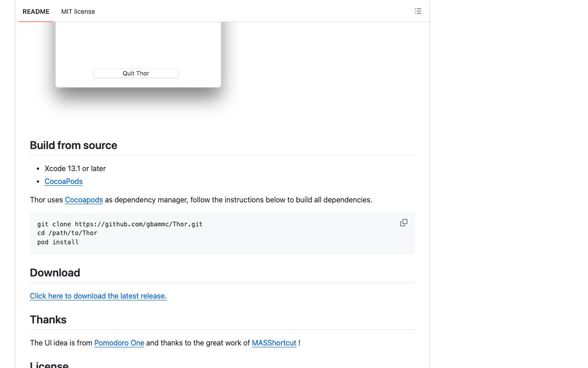
Task: Switch to the README tab
Action: (36, 11)
